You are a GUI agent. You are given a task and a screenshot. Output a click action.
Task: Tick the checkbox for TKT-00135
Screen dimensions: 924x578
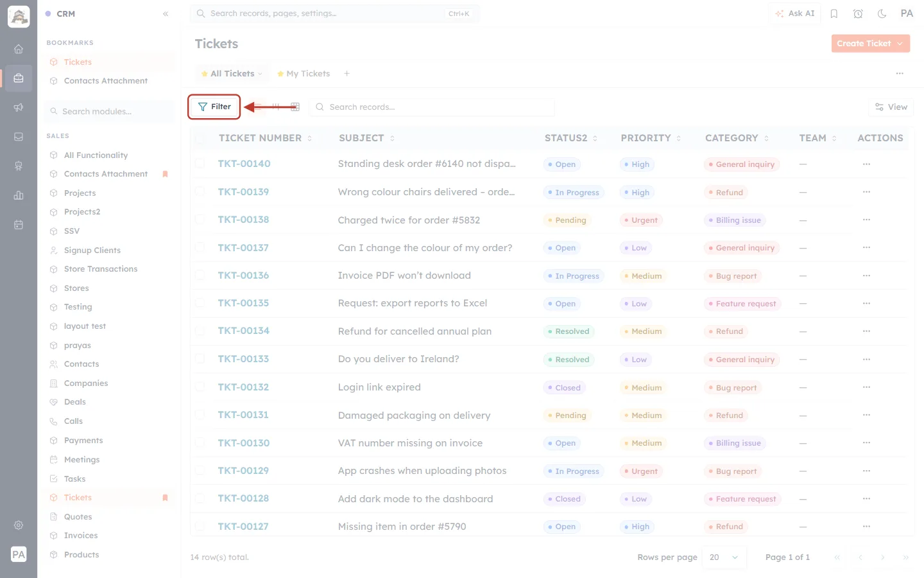tap(200, 303)
